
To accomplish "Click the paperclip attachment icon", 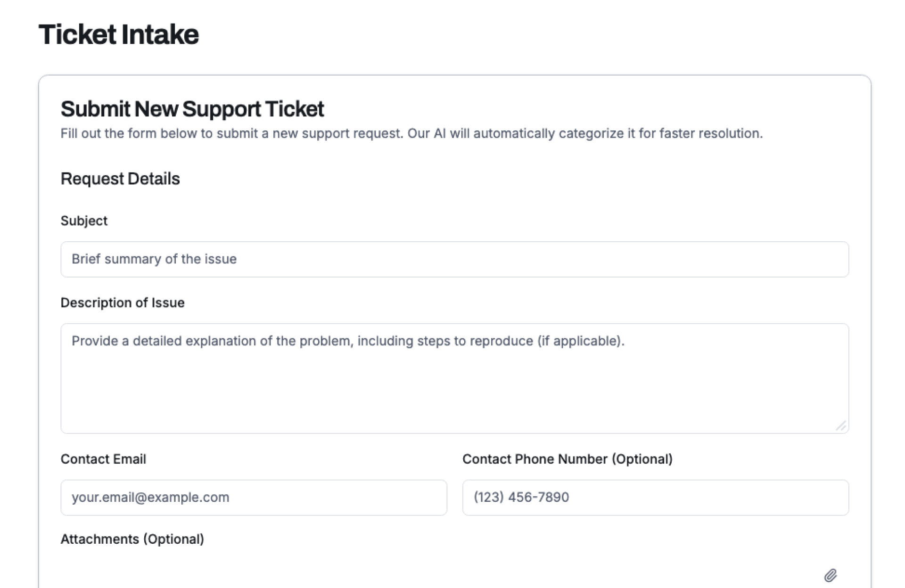I will (830, 575).
